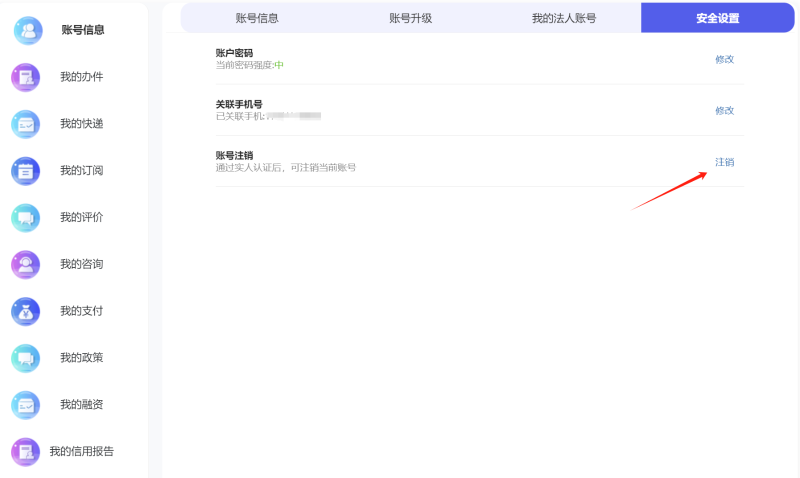Open the 我的快递 icon
The height and width of the screenshot is (478, 800).
point(26,124)
